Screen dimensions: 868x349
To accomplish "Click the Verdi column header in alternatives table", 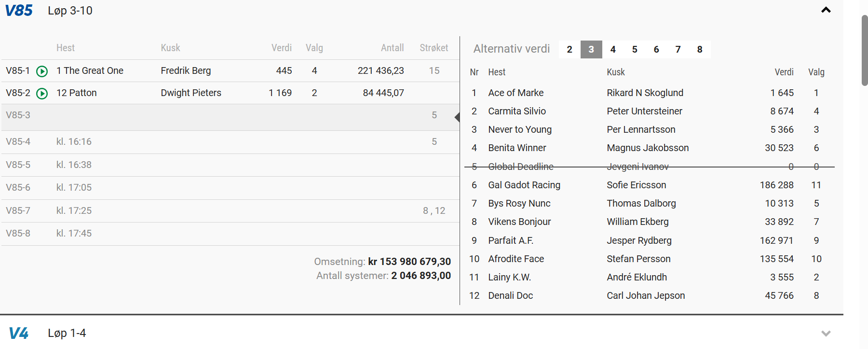I will [784, 72].
